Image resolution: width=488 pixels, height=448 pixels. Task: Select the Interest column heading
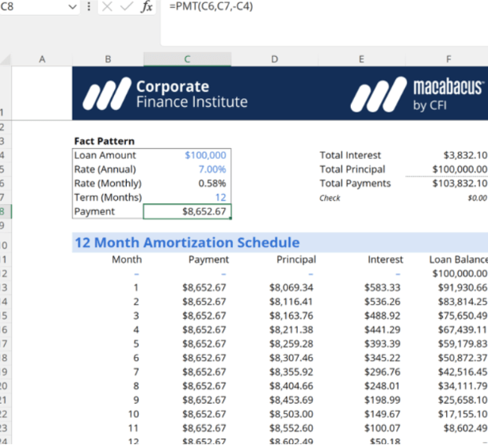(385, 260)
